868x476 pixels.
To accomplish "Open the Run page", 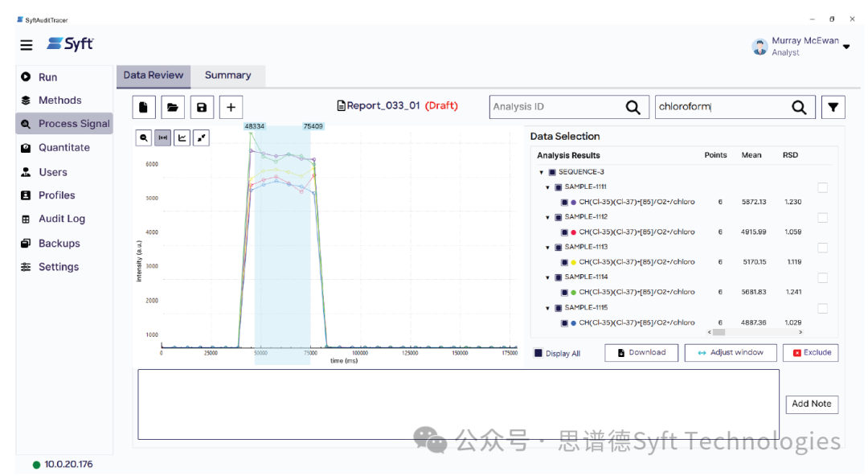I will [47, 77].
